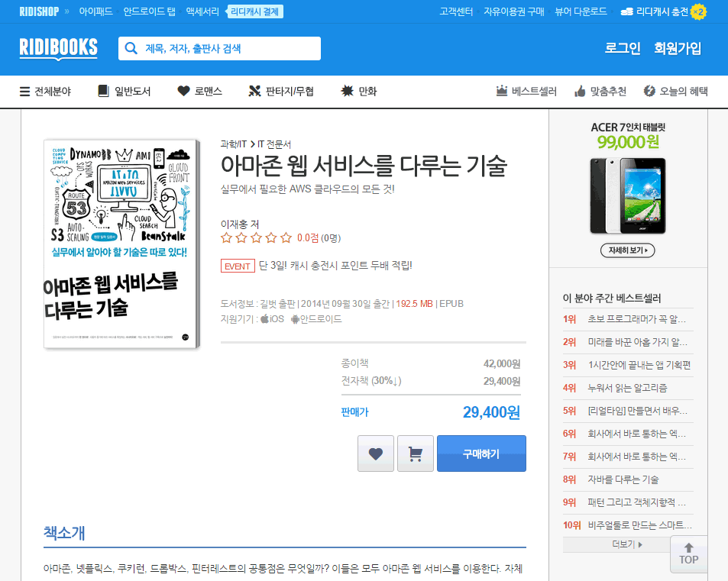
Task: Expand bestseller list with 더보기
Action: [627, 544]
